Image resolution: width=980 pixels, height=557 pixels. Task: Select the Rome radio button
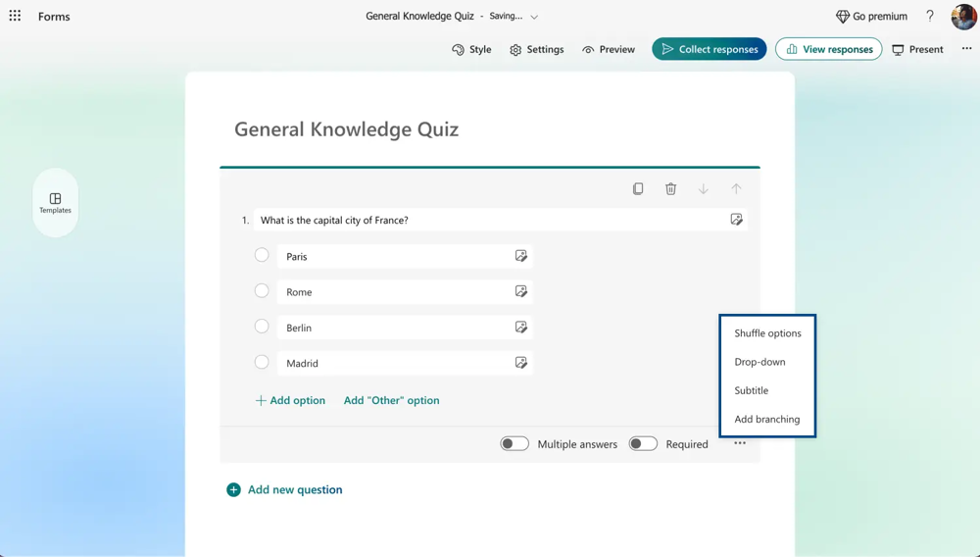tap(262, 291)
